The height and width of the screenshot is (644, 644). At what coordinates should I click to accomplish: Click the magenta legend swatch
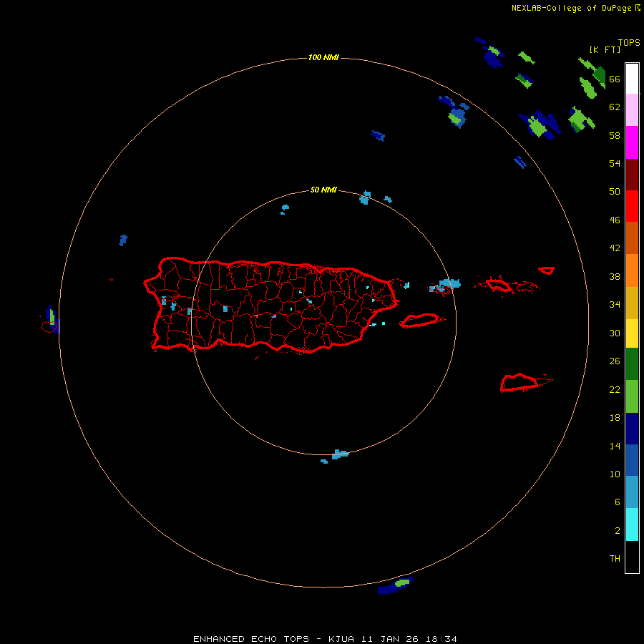click(632, 142)
